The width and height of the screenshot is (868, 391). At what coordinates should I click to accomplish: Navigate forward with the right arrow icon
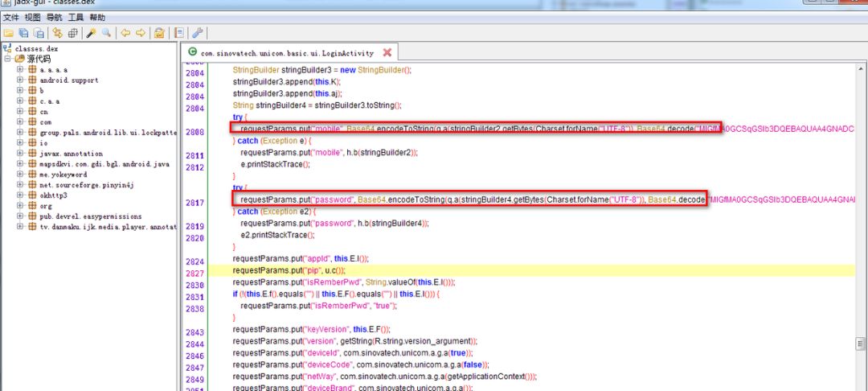pyautogui.click(x=141, y=33)
